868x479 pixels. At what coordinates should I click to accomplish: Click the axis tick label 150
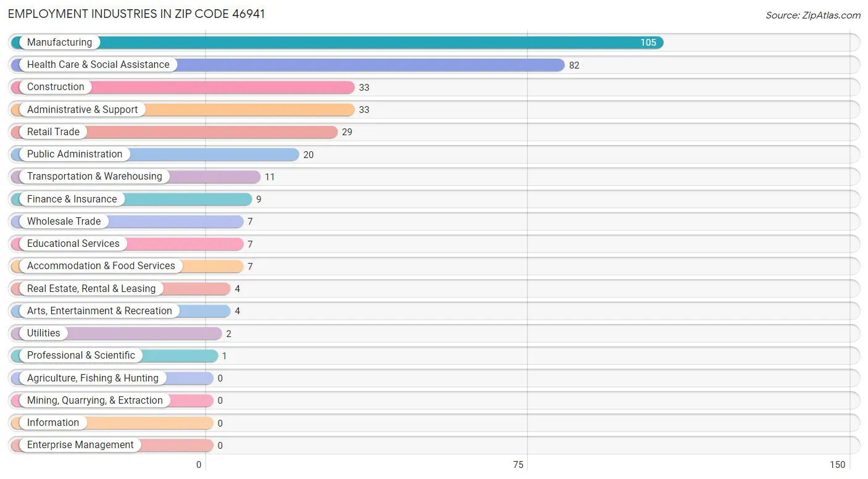pyautogui.click(x=837, y=465)
